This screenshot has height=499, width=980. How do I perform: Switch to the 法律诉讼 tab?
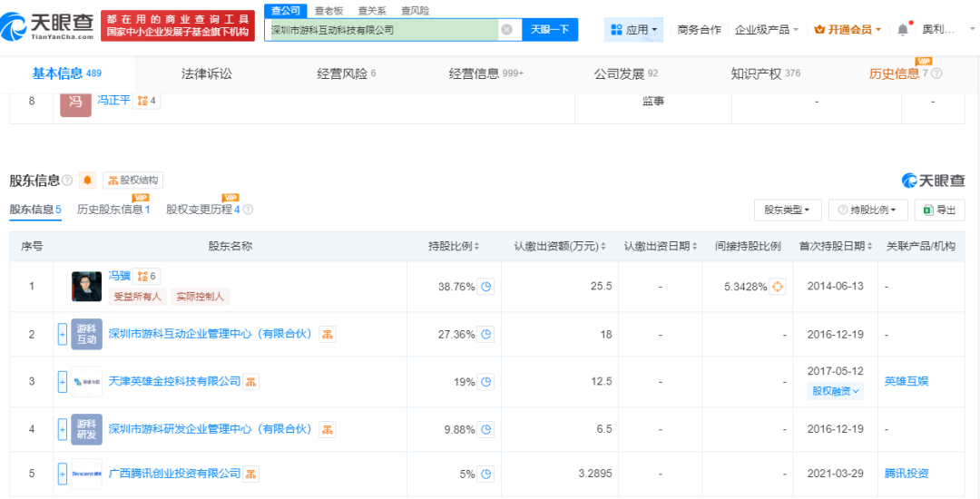(207, 73)
